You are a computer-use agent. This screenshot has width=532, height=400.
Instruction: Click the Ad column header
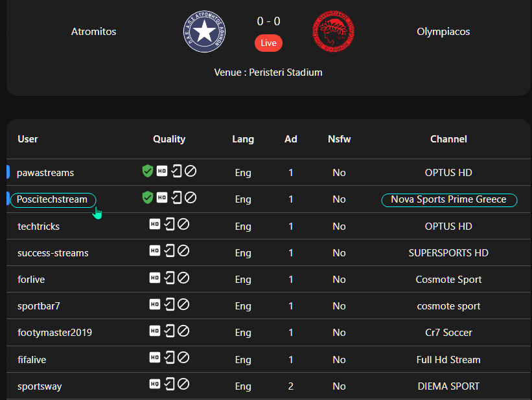tap(291, 139)
